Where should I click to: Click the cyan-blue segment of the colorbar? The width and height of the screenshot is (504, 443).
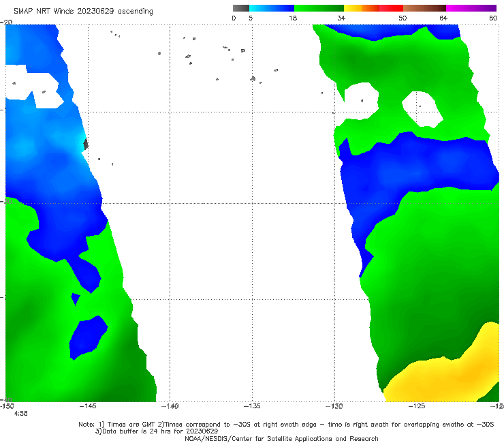[x=272, y=8]
